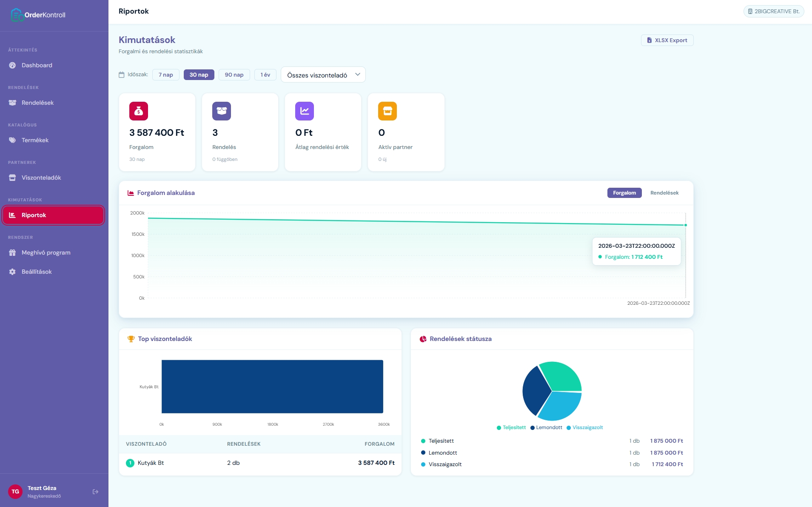
Task: Switch chart to Rendelések tab
Action: click(664, 193)
